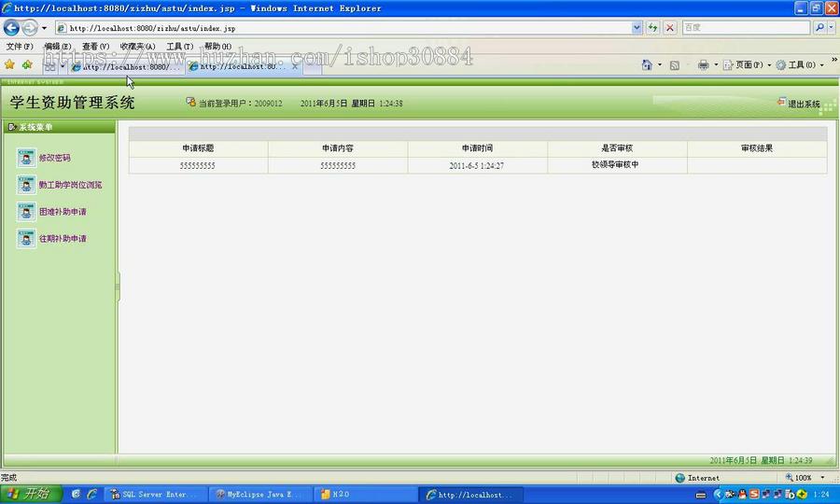Click the browser Forward arrow button
Image resolution: width=840 pixels, height=504 pixels.
tap(30, 27)
